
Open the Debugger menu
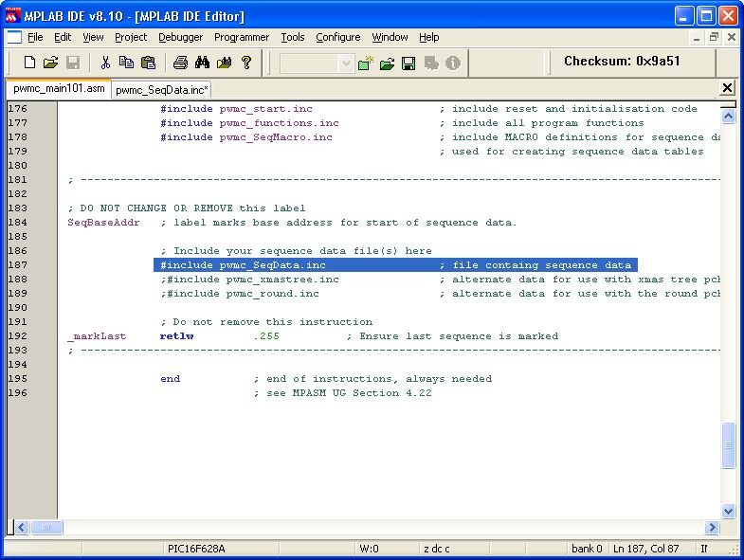coord(180,37)
